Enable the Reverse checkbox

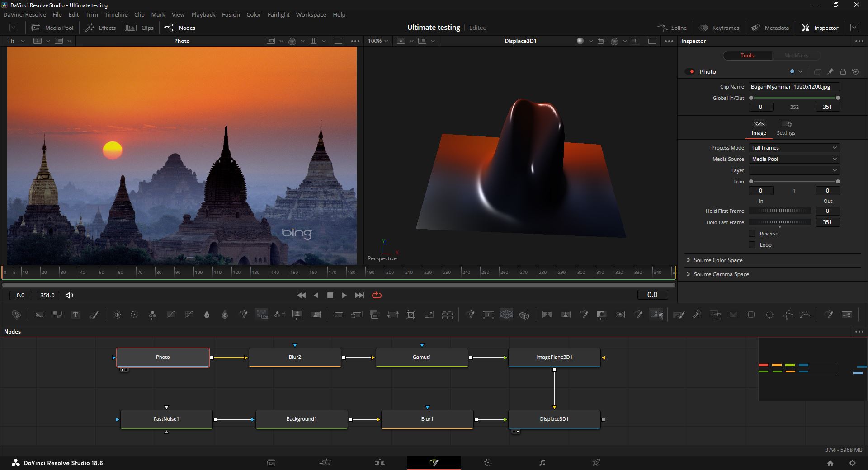pos(752,234)
